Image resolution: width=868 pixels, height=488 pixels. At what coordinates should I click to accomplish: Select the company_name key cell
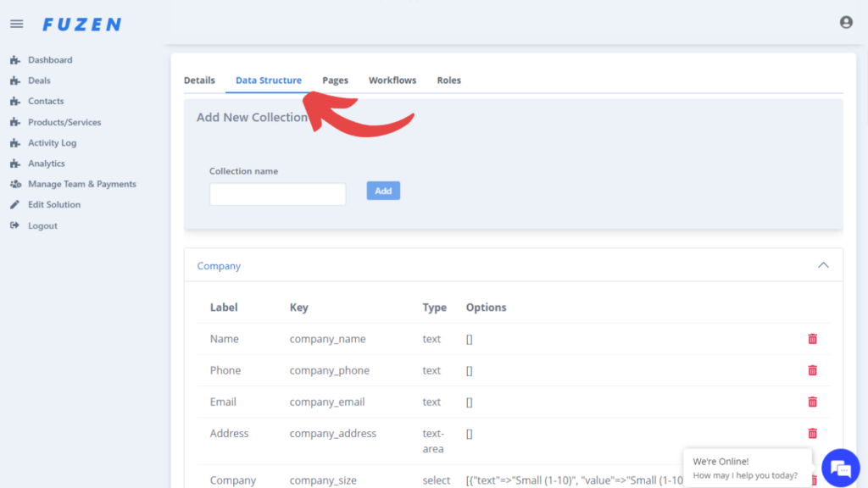328,339
